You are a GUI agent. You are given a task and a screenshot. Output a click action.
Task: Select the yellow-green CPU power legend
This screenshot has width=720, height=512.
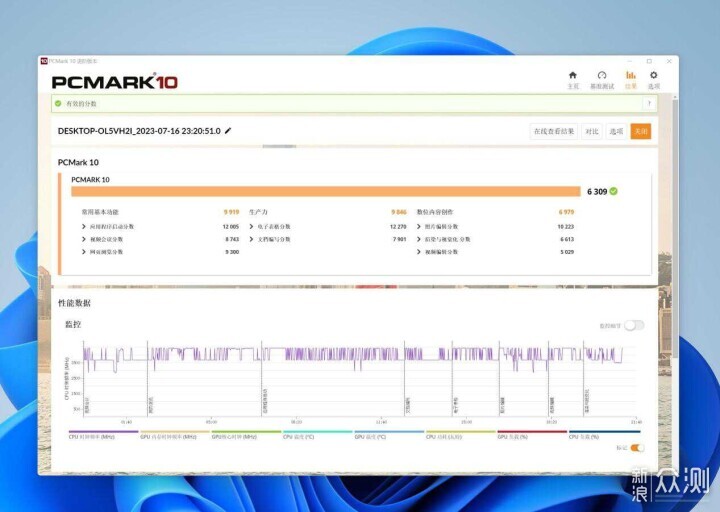(x=461, y=434)
